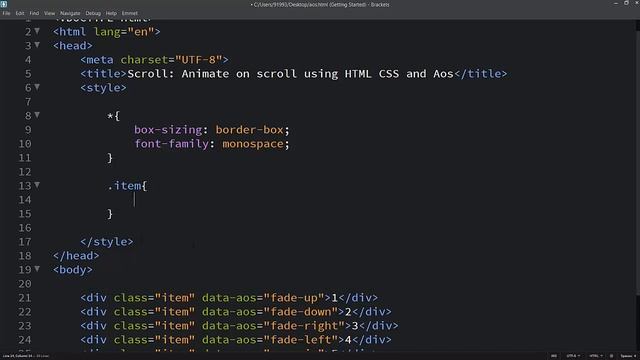Collapse the universal selector block on line 8
This screenshot has height=360, width=640.
click(37, 115)
